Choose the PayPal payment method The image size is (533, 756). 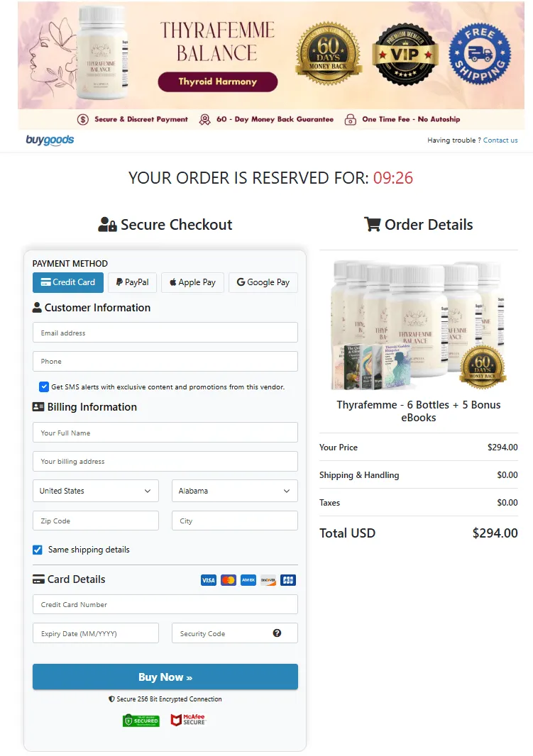coord(132,282)
